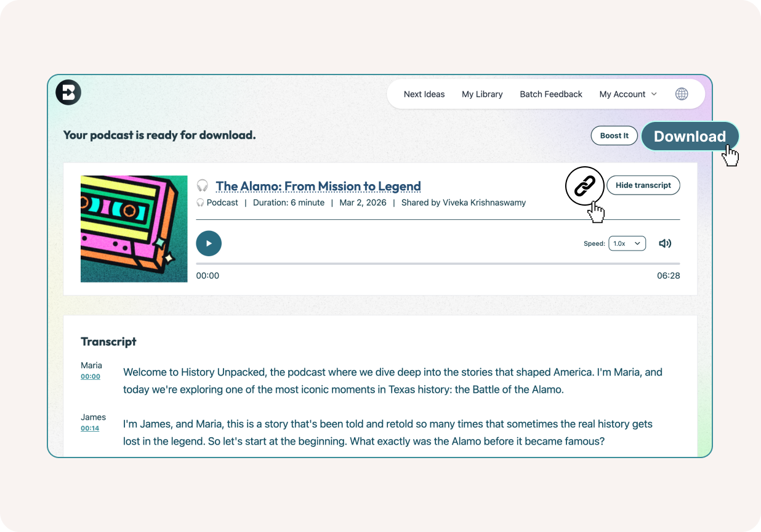Open The Alamo: From Mission to Legend link
Image resolution: width=761 pixels, height=532 pixels.
[318, 186]
